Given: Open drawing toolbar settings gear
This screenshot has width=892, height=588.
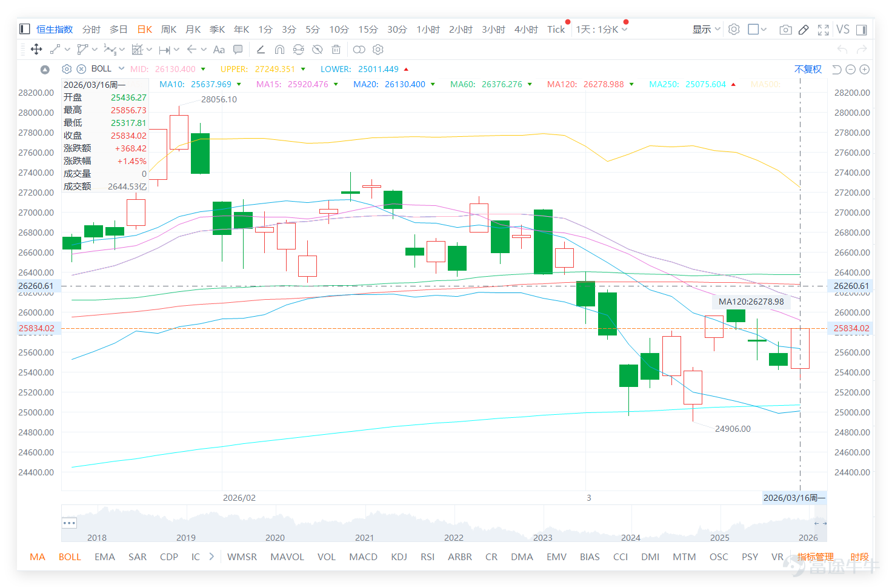Looking at the screenshot, I should pos(378,50).
